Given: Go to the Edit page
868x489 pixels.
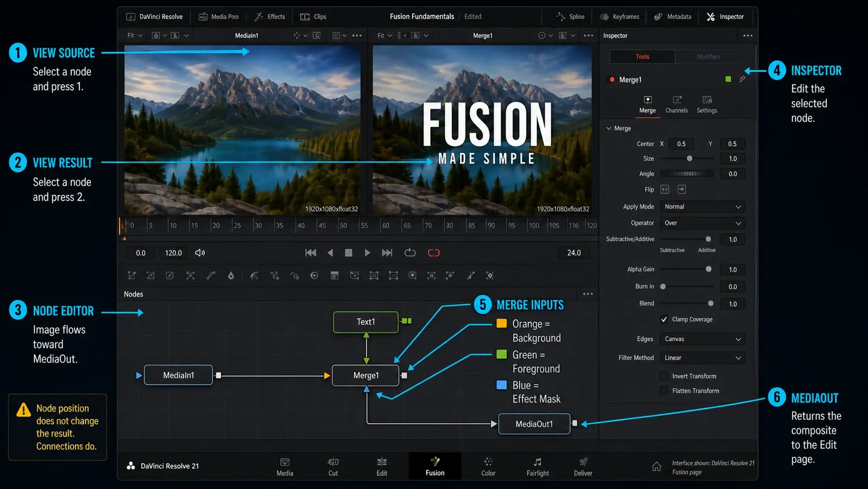Looking at the screenshot, I should coord(382,467).
